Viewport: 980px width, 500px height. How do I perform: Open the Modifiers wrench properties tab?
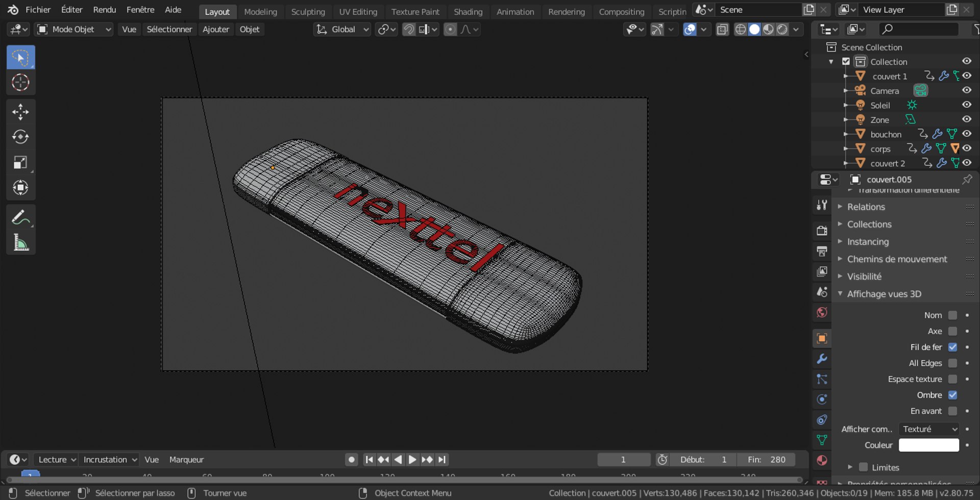click(x=822, y=359)
